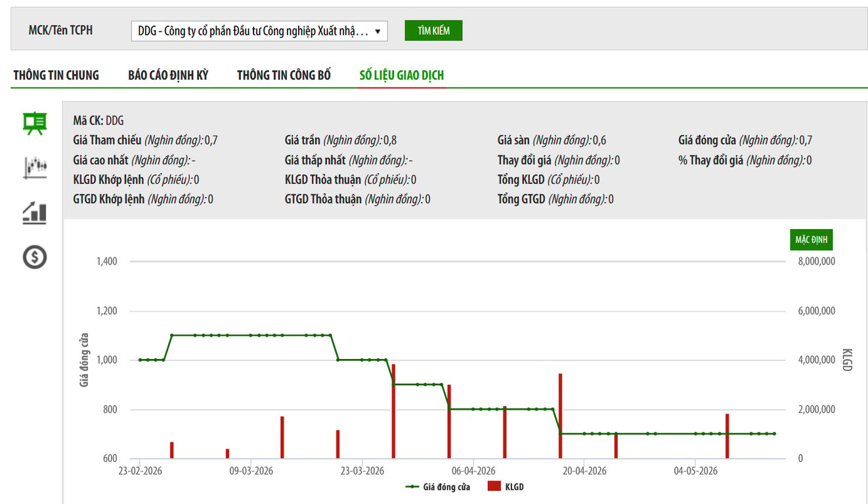Click the 06-04-2026 axis date label

tap(473, 471)
